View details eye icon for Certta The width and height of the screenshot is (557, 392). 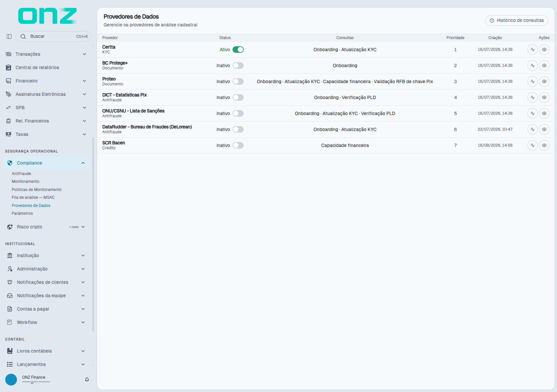pyautogui.click(x=544, y=50)
